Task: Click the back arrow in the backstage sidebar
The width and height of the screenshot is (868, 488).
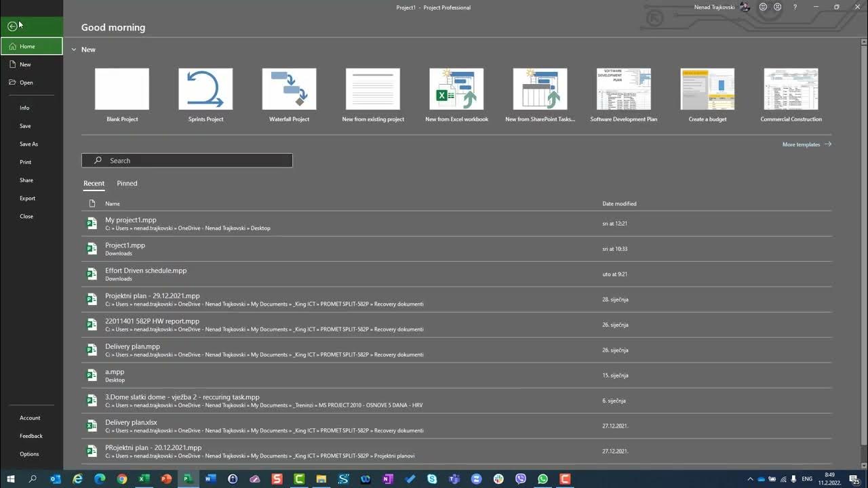Action: 12,26
